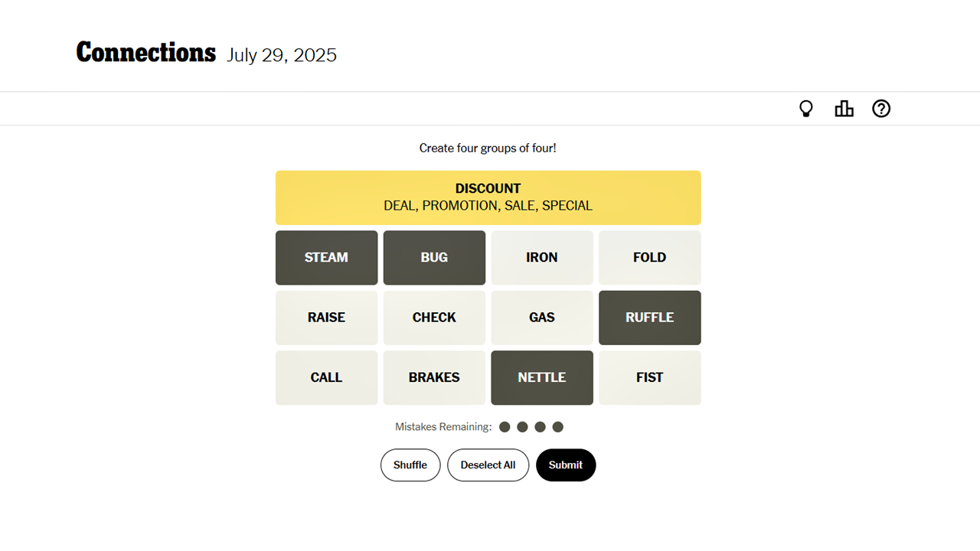Screen dimensions: 980x551
Task: Click the Connections wordmark logo
Action: 145,52
